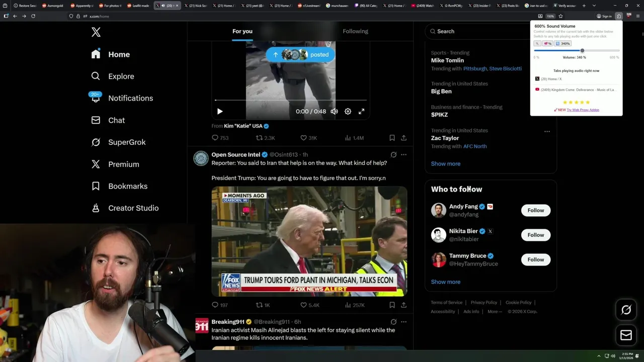Bookmark the Kim Katie video post
The image size is (644, 362).
tap(392, 138)
